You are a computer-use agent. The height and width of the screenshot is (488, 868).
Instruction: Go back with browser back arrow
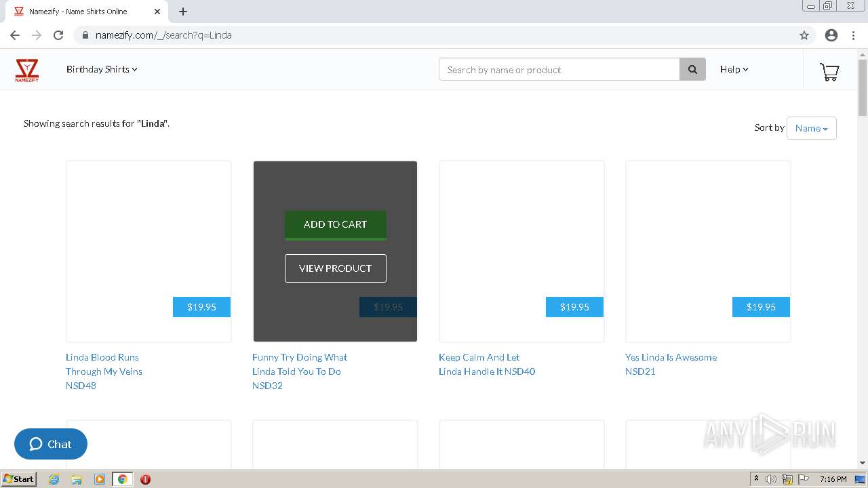[15, 35]
